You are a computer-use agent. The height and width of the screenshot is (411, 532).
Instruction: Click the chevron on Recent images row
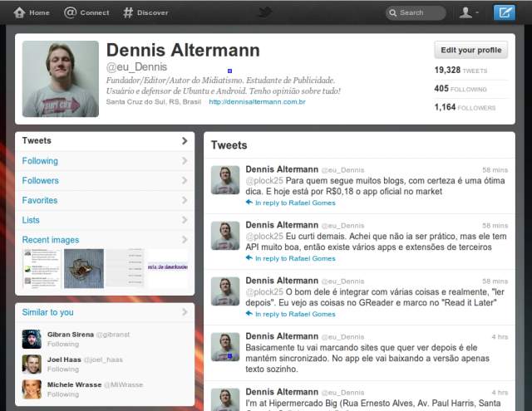185,240
